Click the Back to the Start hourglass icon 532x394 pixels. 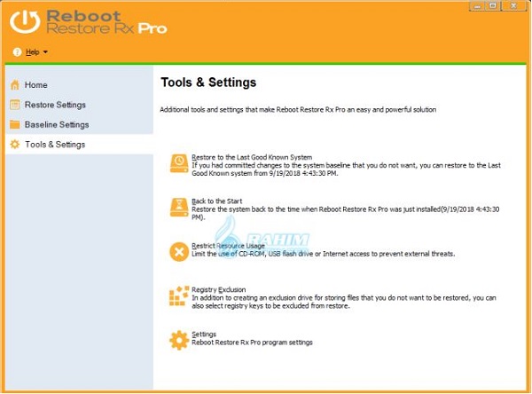(179, 208)
